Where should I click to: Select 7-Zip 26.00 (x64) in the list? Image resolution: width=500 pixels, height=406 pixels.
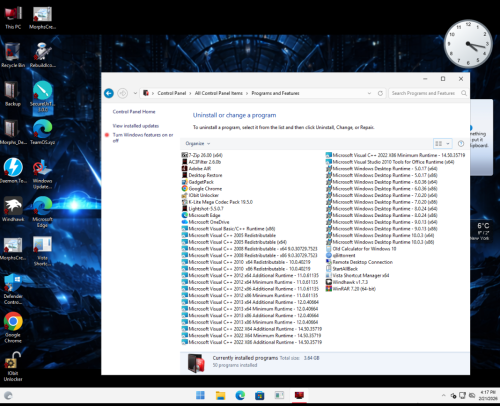202,155
